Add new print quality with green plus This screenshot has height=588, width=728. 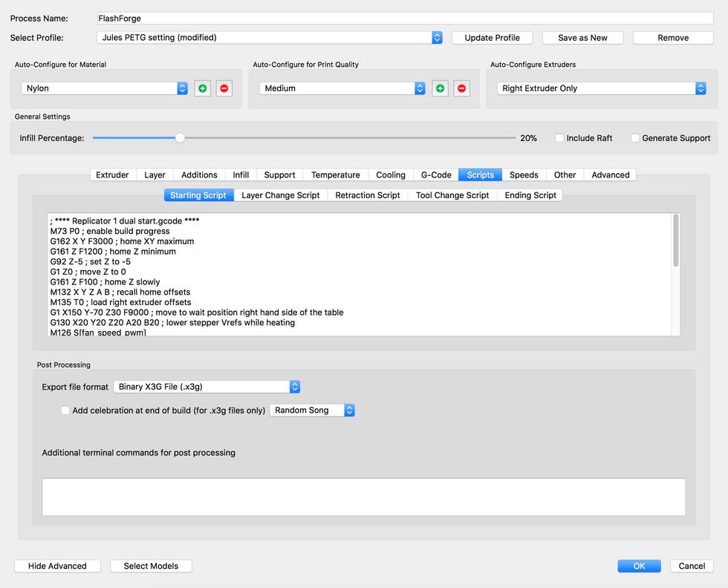[440, 88]
